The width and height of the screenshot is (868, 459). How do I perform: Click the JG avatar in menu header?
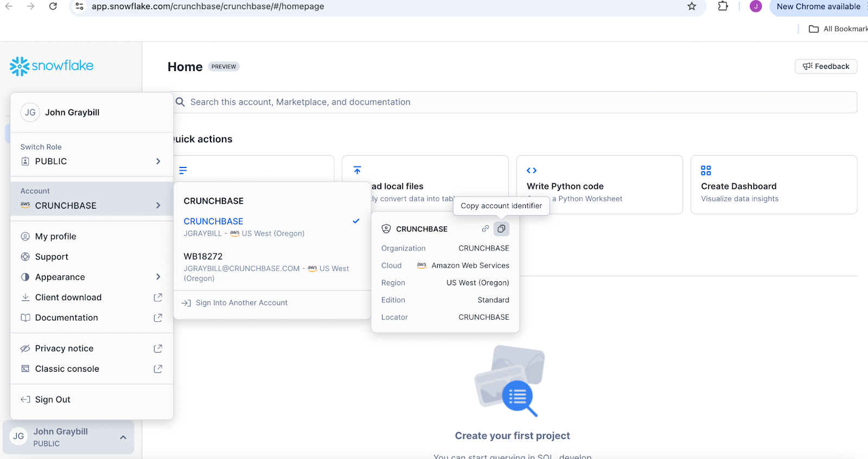(x=30, y=112)
